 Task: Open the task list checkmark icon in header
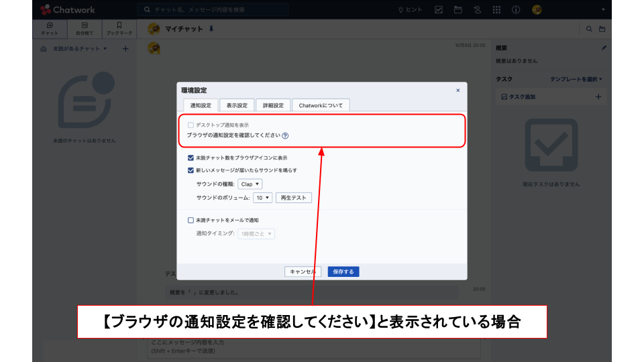coord(439,10)
